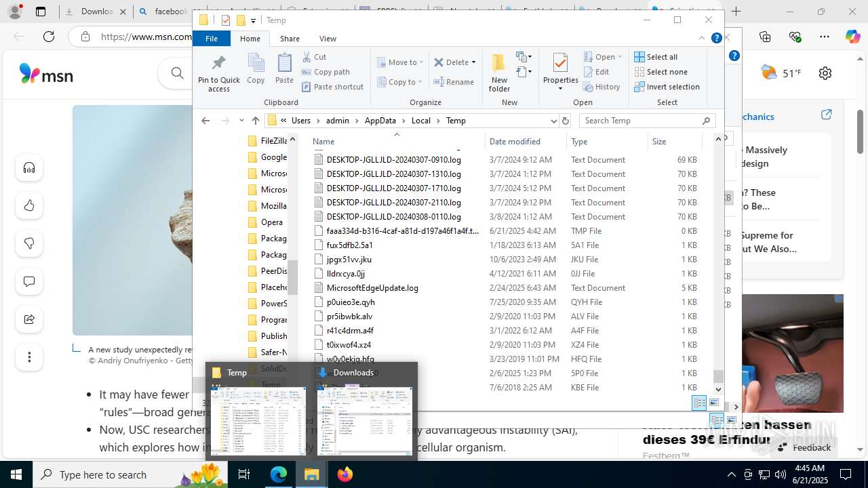Open the Explorer Help icon
Image resolution: width=868 pixels, height=488 pixels.
click(716, 39)
